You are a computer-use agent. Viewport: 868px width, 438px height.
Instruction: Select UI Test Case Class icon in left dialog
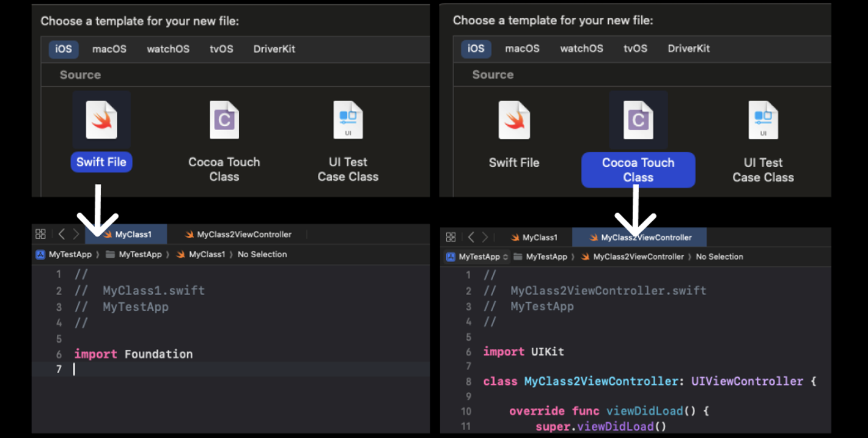[348, 120]
